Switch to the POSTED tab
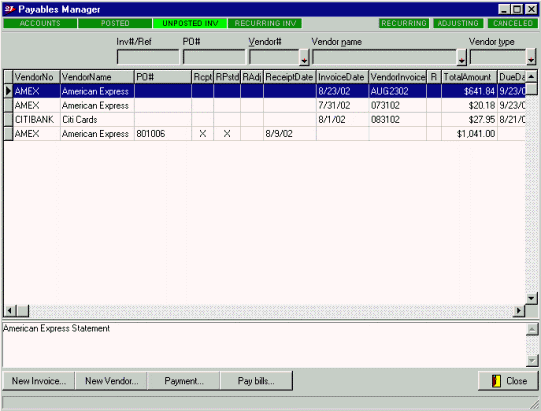 (115, 23)
